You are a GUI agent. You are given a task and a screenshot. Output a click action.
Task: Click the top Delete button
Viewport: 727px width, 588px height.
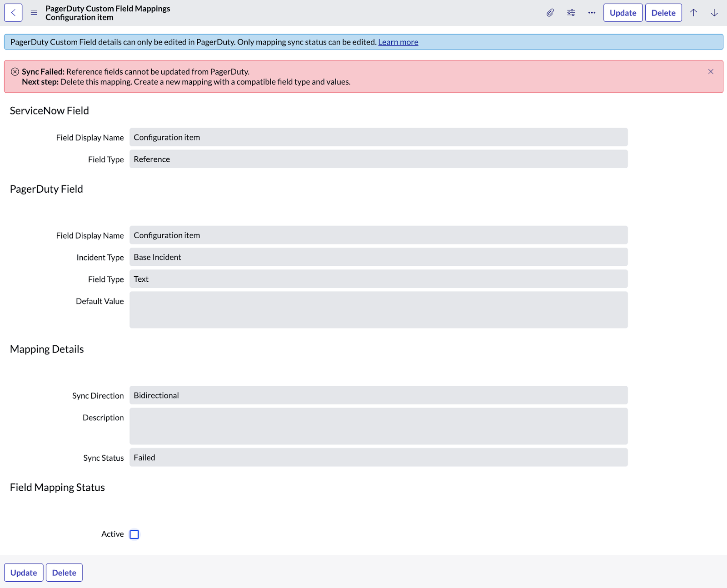(663, 13)
